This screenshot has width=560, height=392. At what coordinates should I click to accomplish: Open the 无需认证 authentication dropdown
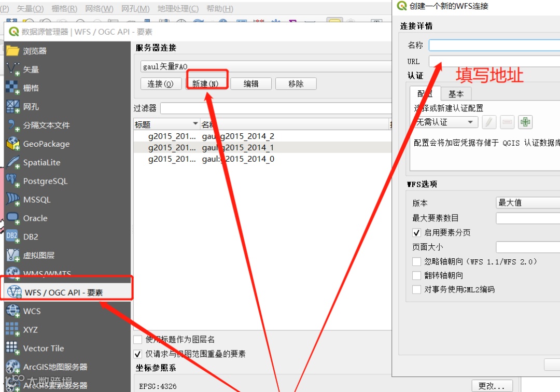point(446,122)
